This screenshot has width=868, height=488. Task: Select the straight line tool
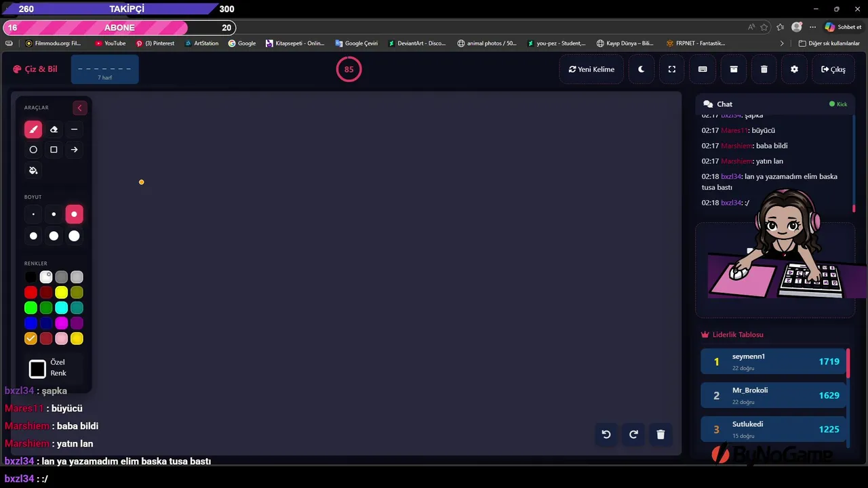point(74,129)
